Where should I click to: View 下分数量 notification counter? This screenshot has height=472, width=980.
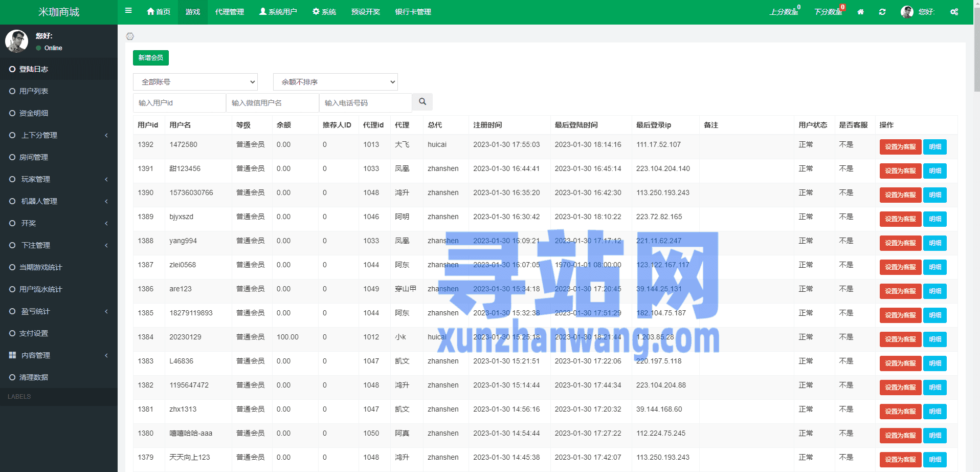[x=830, y=11]
